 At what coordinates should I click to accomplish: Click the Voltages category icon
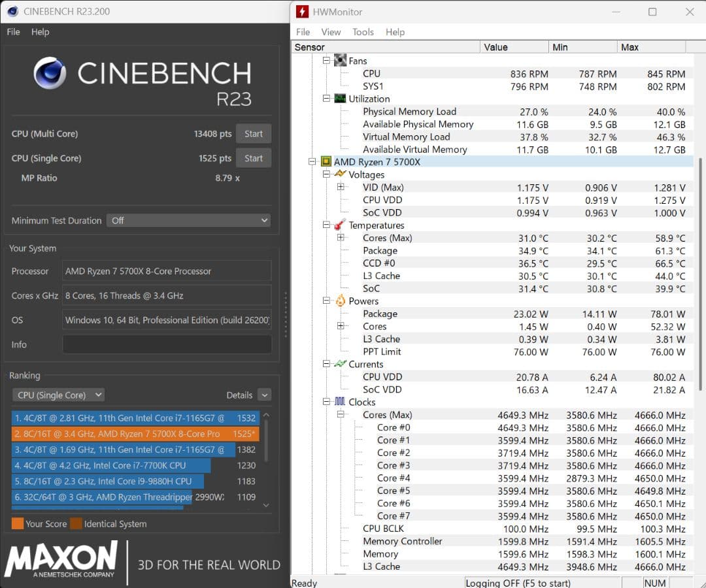(x=340, y=174)
